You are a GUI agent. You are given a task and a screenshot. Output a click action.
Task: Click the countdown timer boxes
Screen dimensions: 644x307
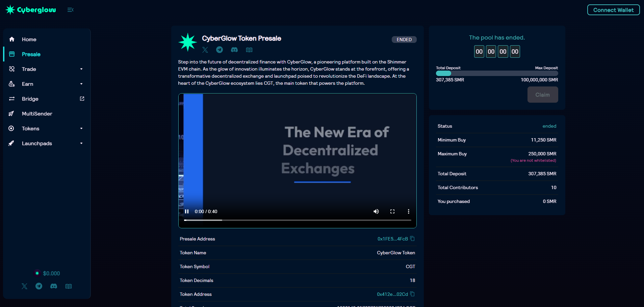pos(497,52)
